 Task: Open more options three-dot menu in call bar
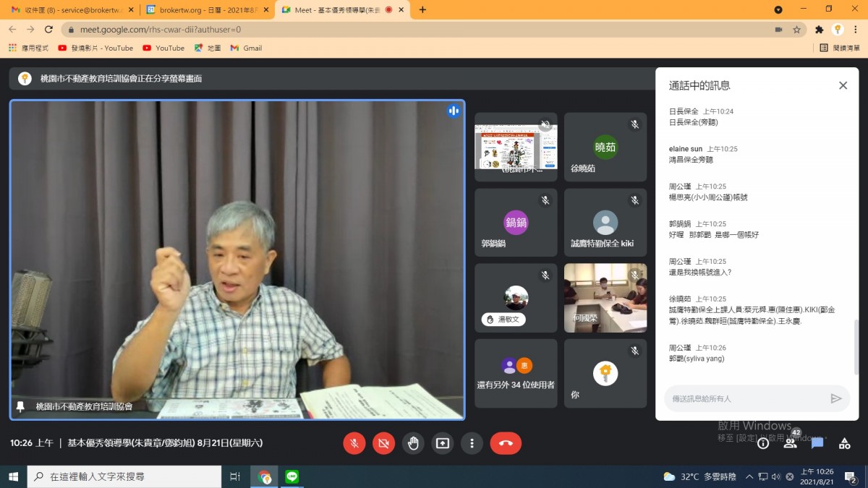pyautogui.click(x=472, y=443)
